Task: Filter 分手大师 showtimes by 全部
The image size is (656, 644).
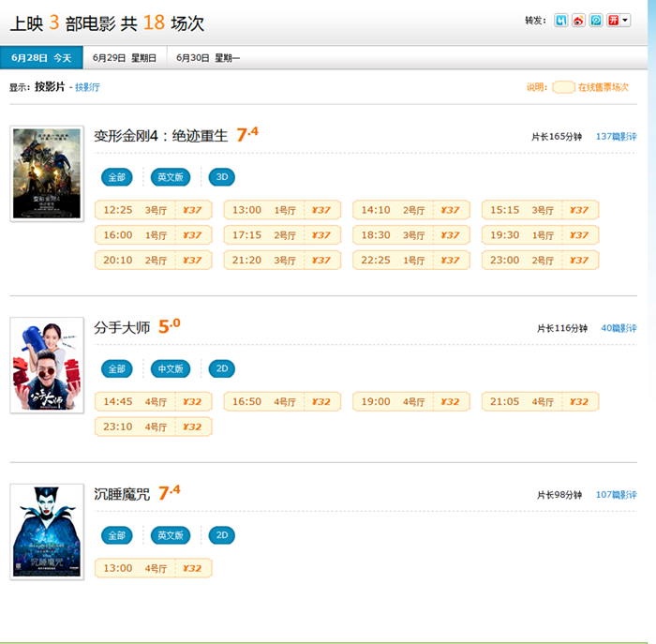Action: 117,368
